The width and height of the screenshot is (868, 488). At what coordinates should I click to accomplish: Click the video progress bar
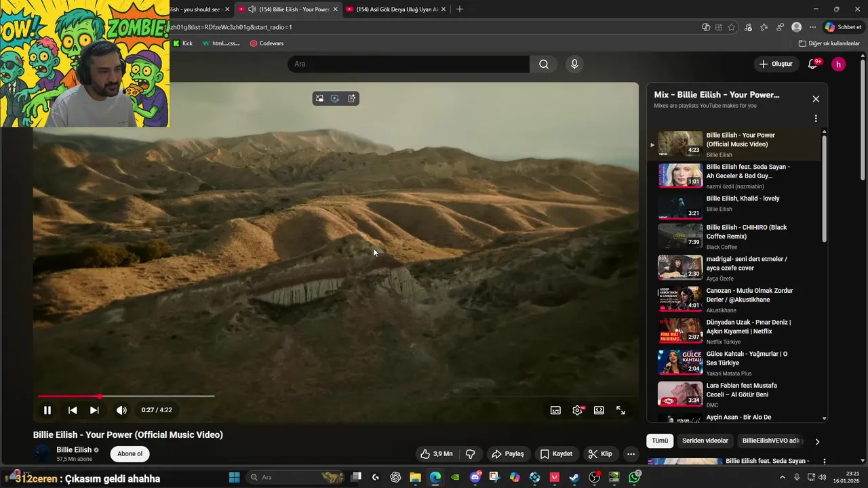point(127,396)
